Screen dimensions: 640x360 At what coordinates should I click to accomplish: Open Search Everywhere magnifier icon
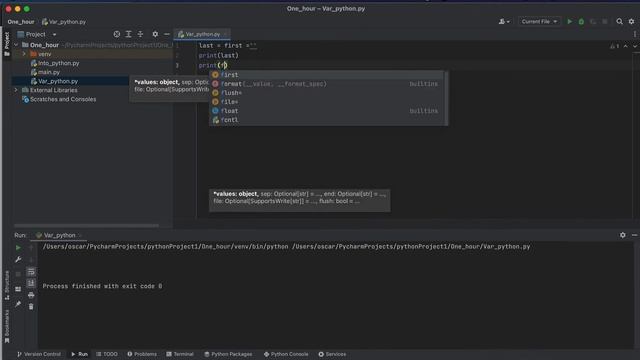tap(619, 22)
